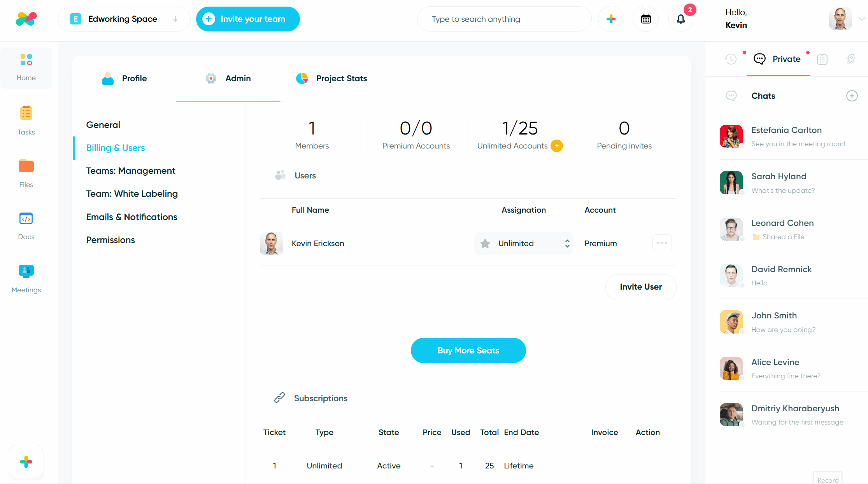Image resolution: width=868 pixels, height=484 pixels.
Task: Add unlimited accounts with yellow plus
Action: (x=557, y=146)
